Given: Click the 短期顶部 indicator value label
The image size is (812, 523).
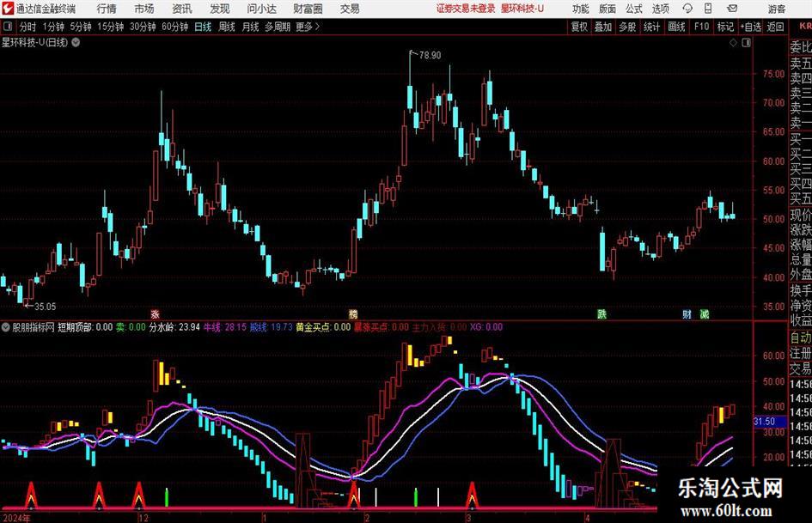Looking at the screenshot, I should pyautogui.click(x=85, y=327).
